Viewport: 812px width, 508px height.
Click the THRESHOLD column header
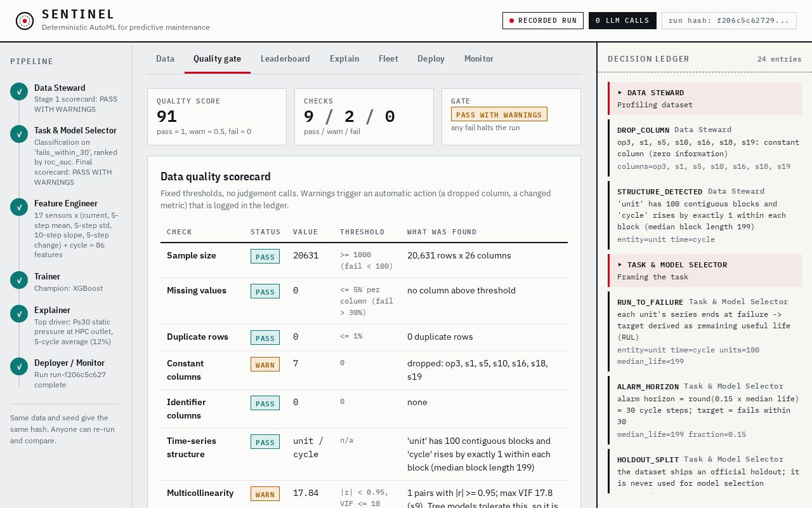tap(362, 232)
